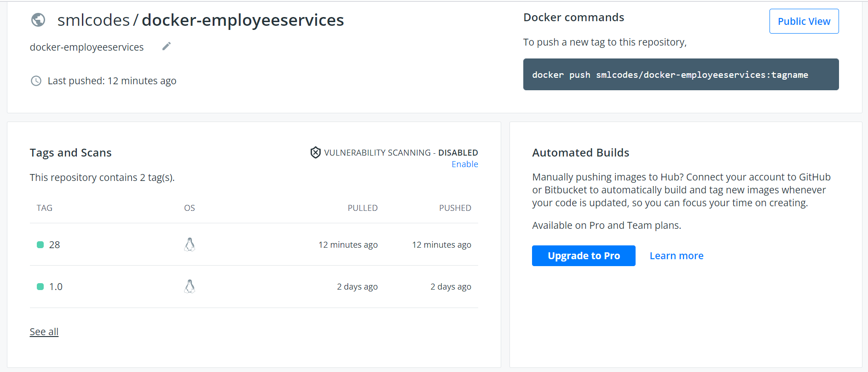The width and height of the screenshot is (868, 372).
Task: Click the clock icon beside Last pushed
Action: (x=36, y=81)
